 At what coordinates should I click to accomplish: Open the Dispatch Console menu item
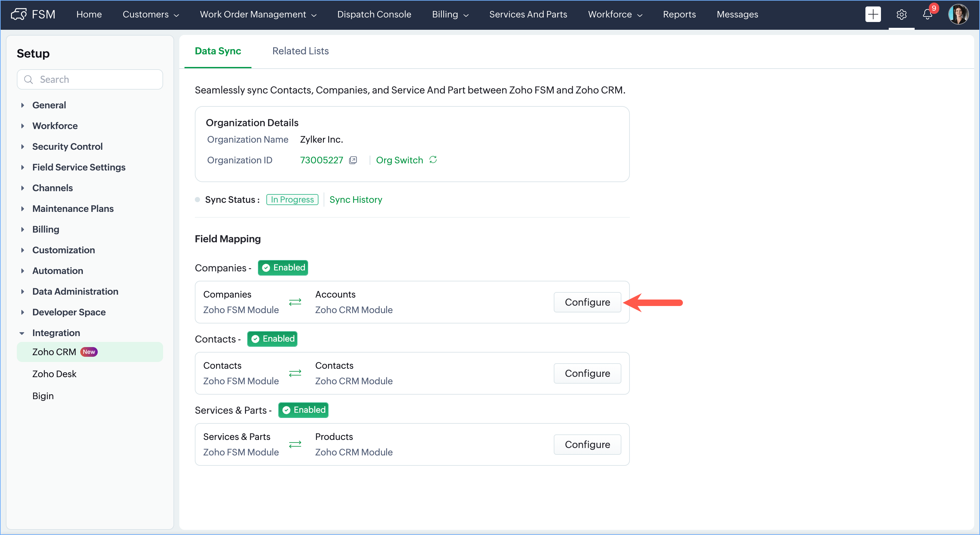click(373, 15)
